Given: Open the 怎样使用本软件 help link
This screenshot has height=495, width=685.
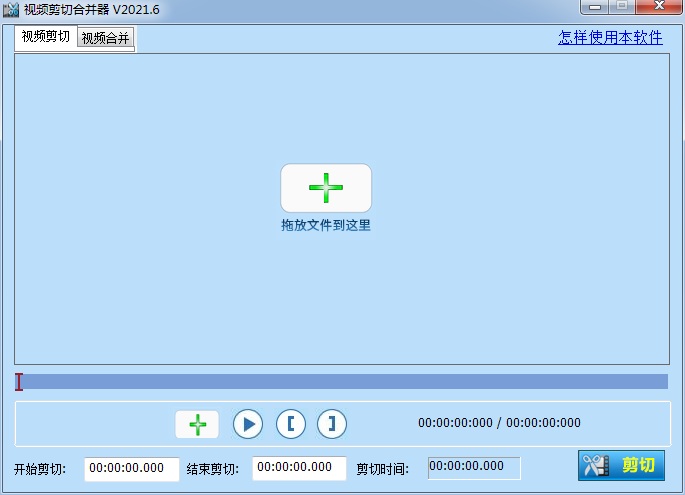Looking at the screenshot, I should pyautogui.click(x=610, y=38).
